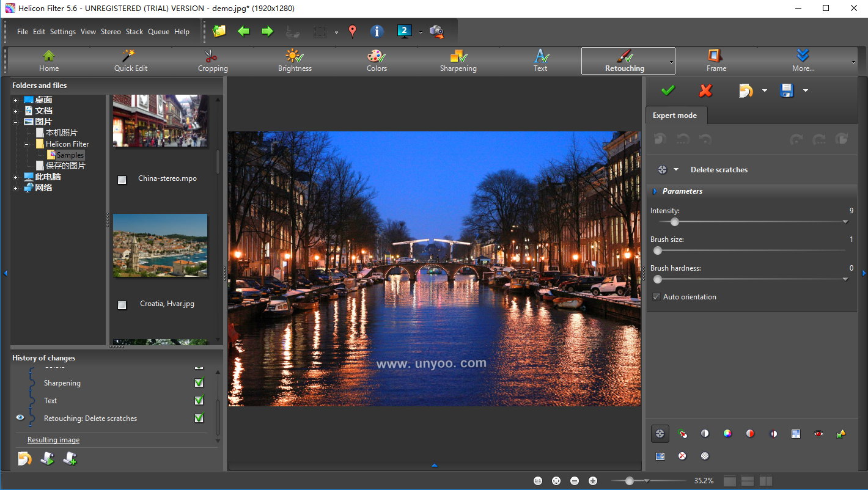Go to the Home tab
The image size is (868, 490).
(x=49, y=61)
